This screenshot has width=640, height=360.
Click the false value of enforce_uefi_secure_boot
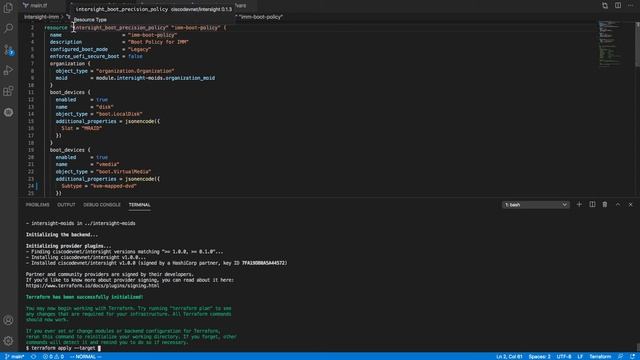(x=135, y=56)
